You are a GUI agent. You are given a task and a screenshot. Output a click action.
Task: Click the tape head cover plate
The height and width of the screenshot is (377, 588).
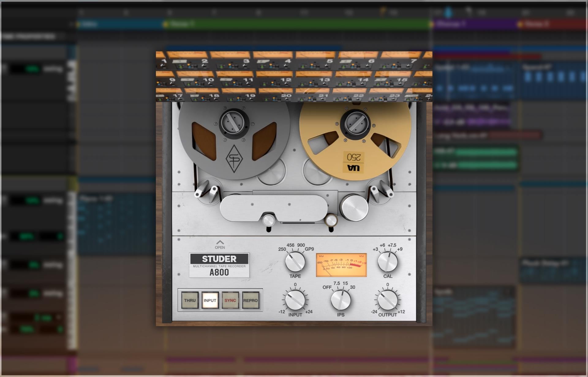274,208
